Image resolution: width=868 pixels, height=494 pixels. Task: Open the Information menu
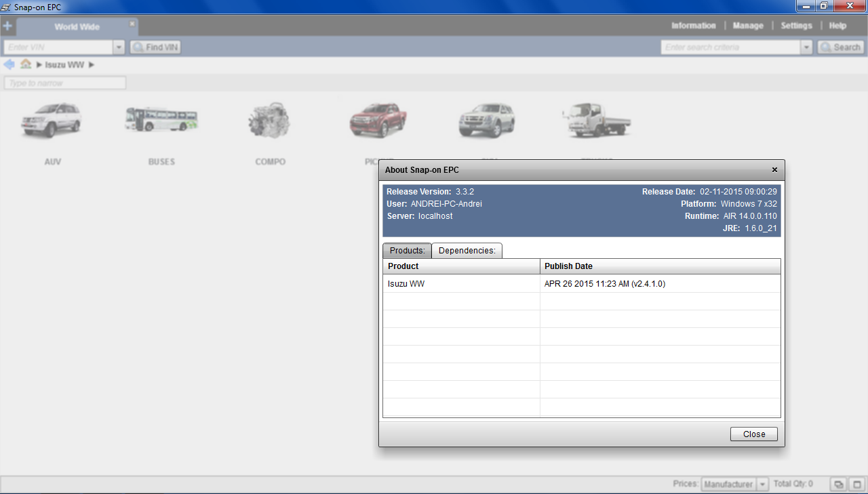(694, 26)
